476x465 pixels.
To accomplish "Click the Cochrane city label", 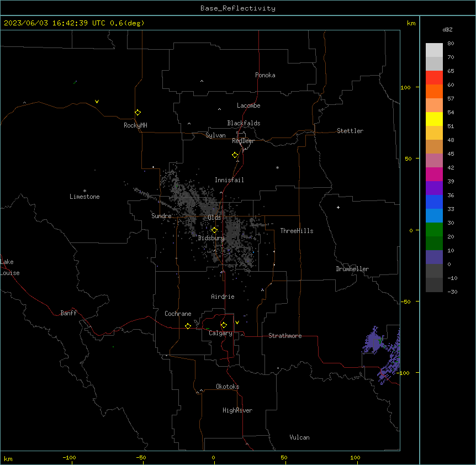I will point(178,314).
